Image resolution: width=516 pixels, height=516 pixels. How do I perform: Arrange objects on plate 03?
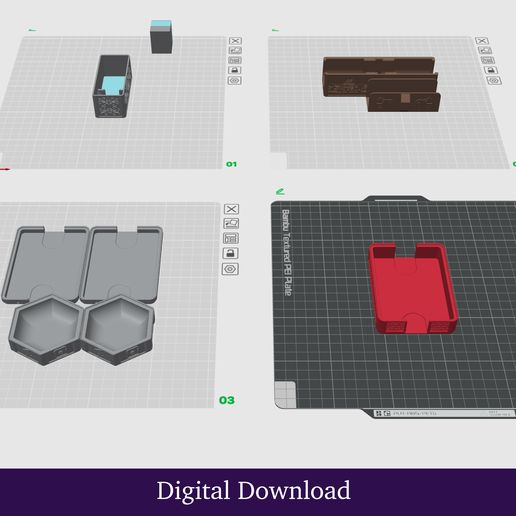pyautogui.click(x=231, y=238)
